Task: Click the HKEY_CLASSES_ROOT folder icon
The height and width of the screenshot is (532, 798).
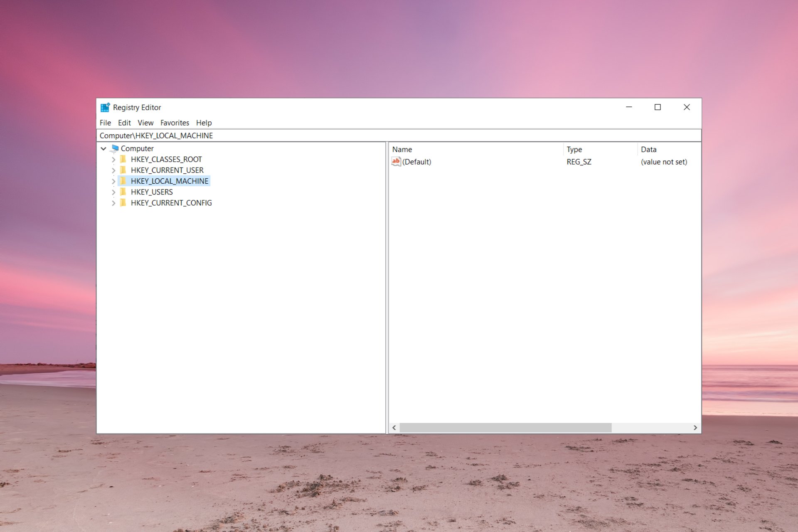Action: click(123, 159)
